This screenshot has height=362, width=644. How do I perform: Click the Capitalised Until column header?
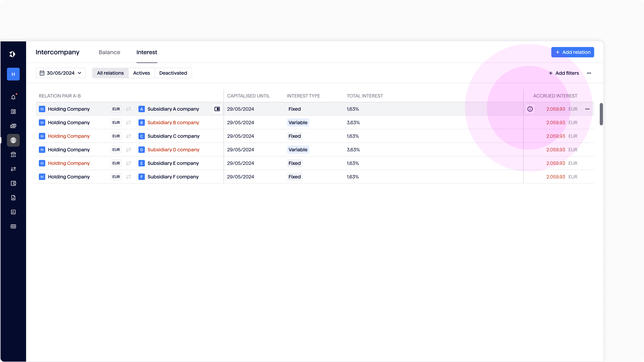(x=249, y=96)
